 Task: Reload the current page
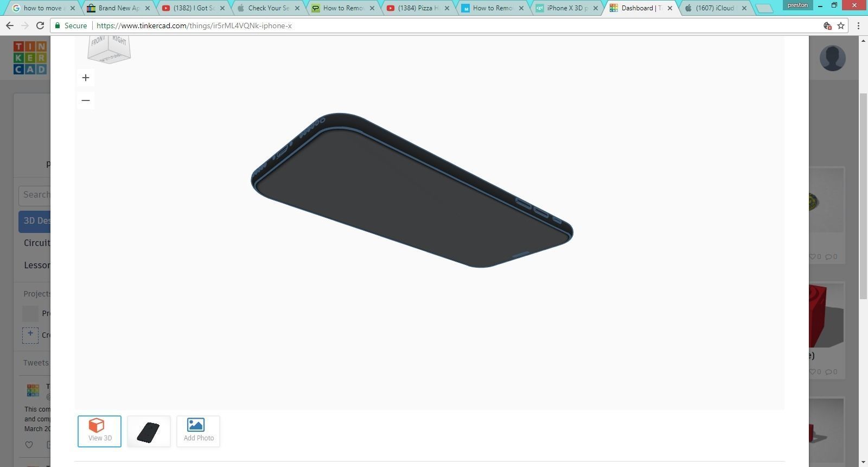pos(40,26)
